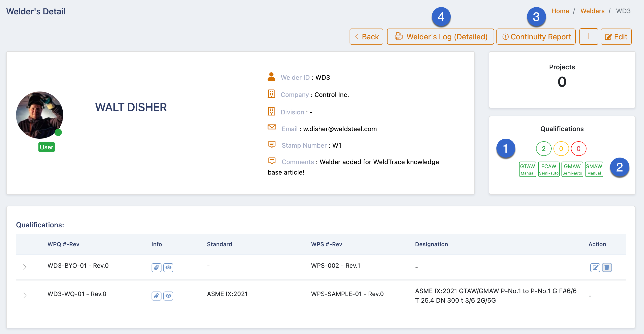Click the green active qualifications count circle
Image resolution: width=644 pixels, height=334 pixels.
pos(544,149)
